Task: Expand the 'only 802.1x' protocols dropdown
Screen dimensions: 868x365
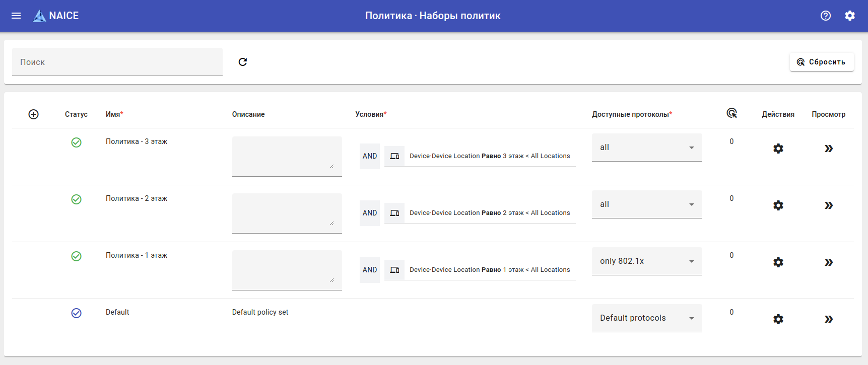Action: click(647, 261)
